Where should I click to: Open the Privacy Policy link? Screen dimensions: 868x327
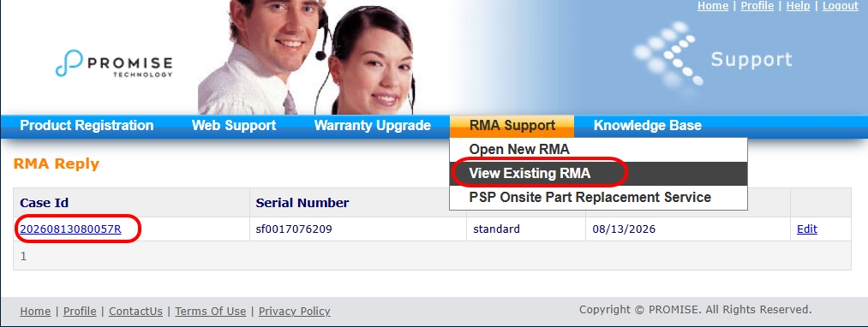(295, 312)
